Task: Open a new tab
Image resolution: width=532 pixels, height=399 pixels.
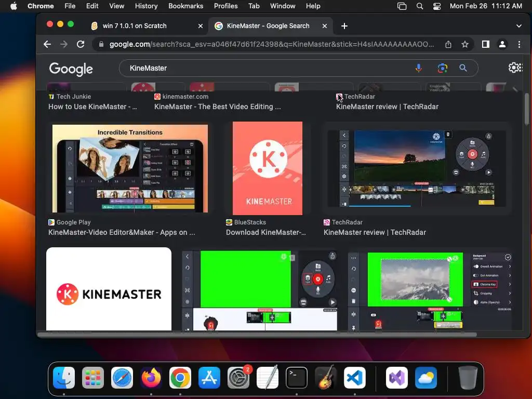Action: click(x=344, y=26)
